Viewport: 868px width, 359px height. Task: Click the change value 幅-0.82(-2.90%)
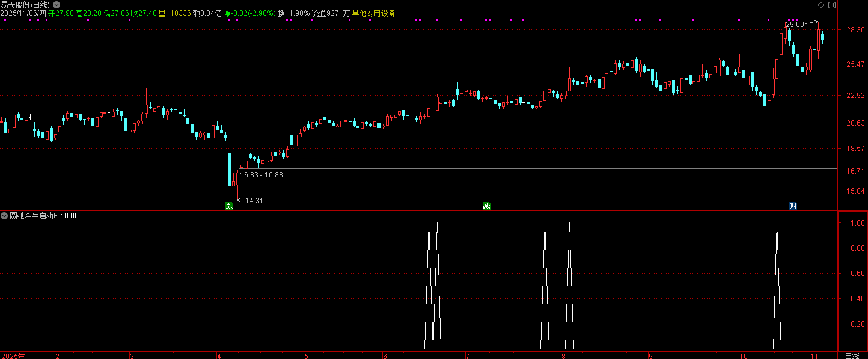[249, 13]
